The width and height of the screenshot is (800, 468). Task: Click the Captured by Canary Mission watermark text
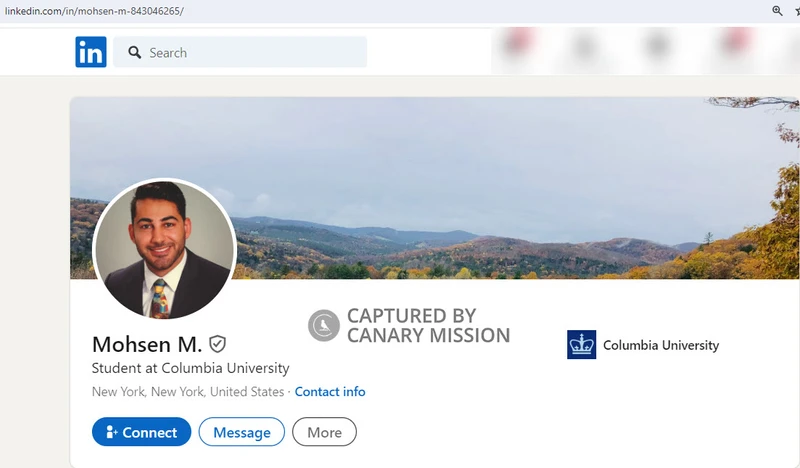click(x=428, y=326)
